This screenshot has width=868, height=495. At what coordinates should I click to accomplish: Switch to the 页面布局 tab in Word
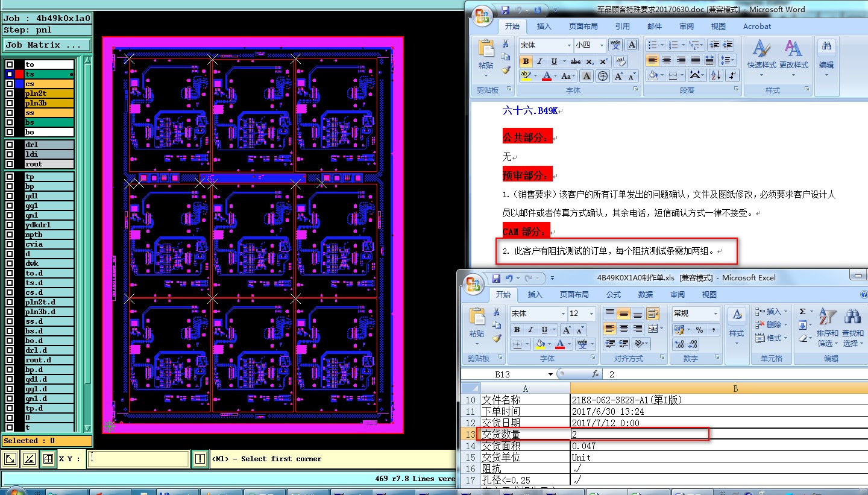(x=583, y=27)
